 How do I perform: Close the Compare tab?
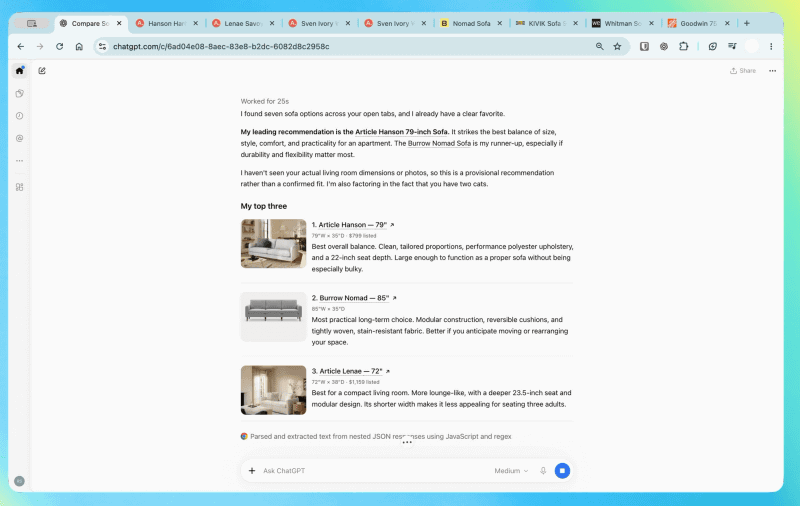(x=119, y=23)
